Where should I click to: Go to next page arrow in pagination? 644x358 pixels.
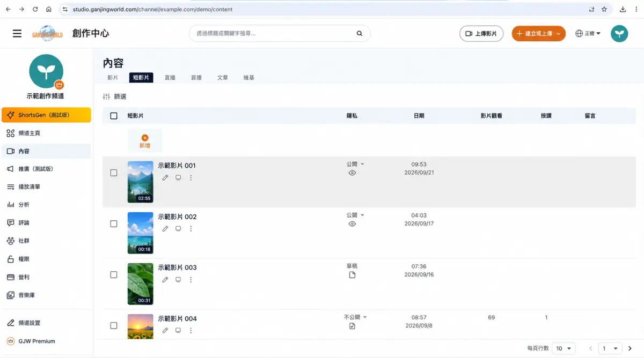(630, 348)
